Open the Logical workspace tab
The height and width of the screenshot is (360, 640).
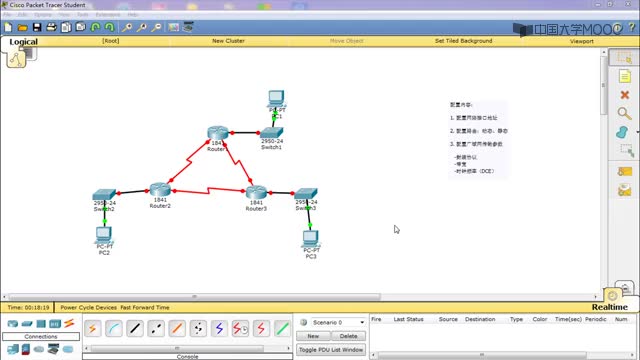point(23,42)
